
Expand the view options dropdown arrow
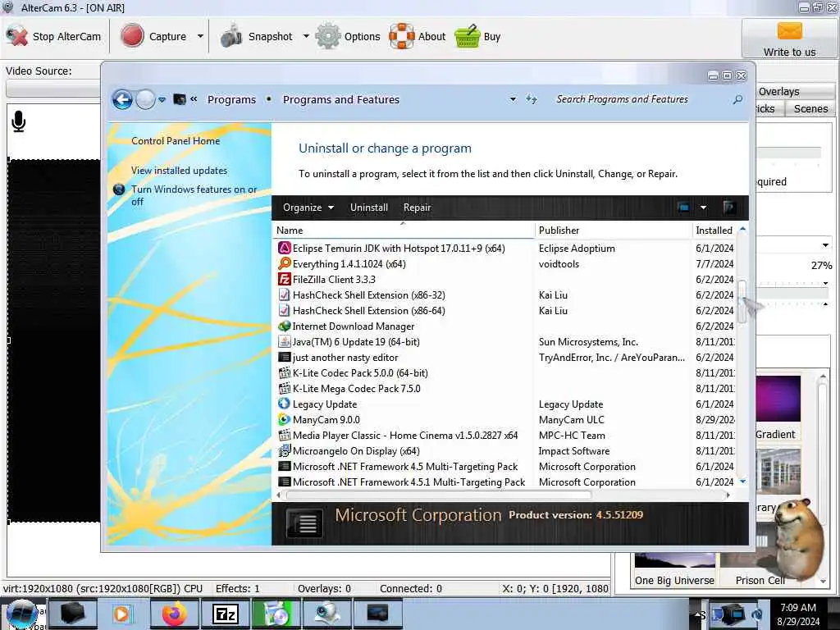tap(703, 208)
